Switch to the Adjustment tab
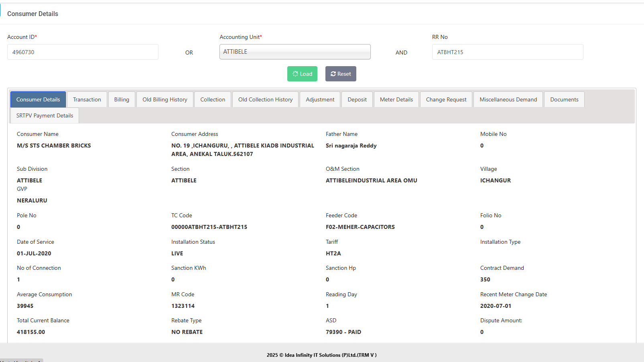 [320, 99]
